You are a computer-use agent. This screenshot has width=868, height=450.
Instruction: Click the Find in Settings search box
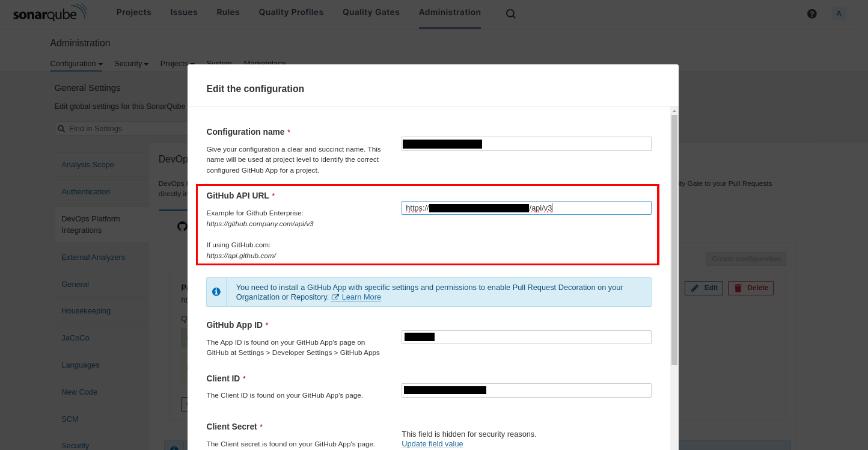pyautogui.click(x=123, y=129)
